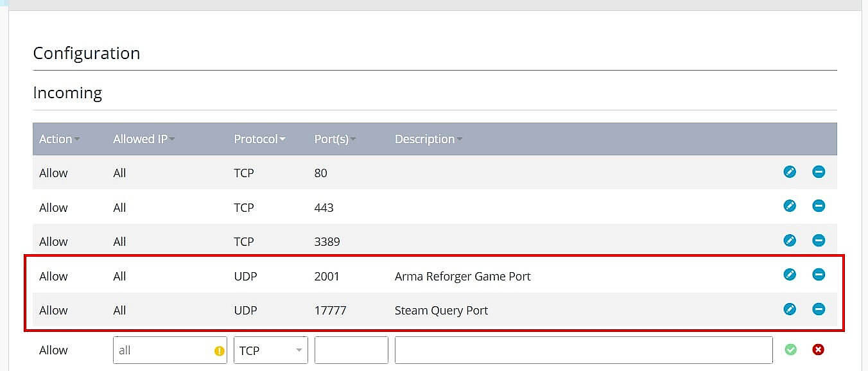Edit the Arma Reforger Game Port rule
868x371 pixels.
tap(790, 275)
